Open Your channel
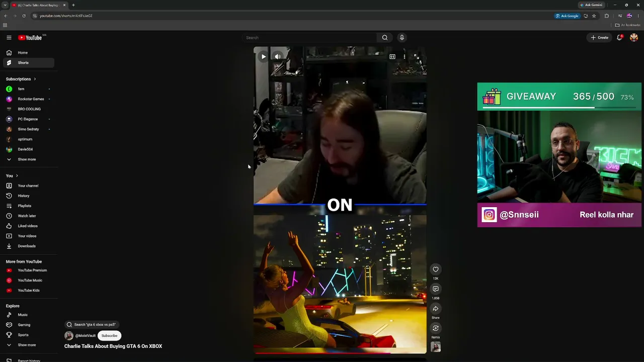The height and width of the screenshot is (362, 644). (x=29, y=186)
